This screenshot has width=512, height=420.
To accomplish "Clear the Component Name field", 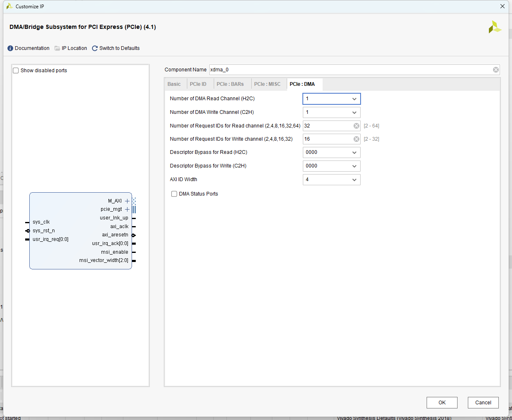I will click(496, 70).
